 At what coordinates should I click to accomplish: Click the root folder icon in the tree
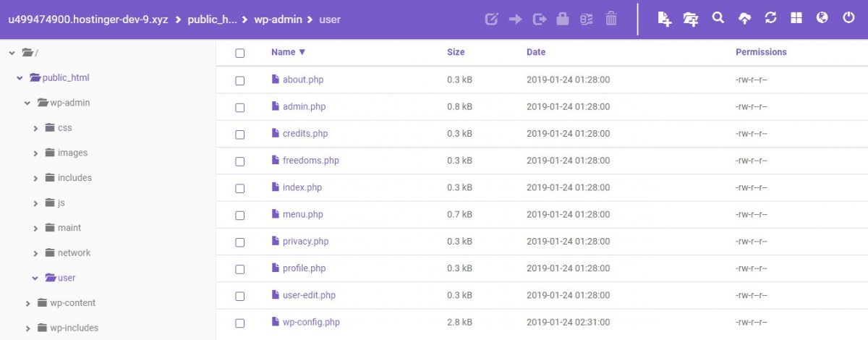click(x=28, y=52)
